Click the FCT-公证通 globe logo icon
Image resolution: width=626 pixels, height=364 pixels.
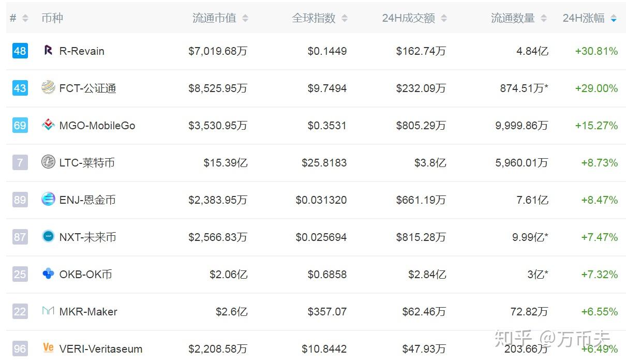click(48, 87)
